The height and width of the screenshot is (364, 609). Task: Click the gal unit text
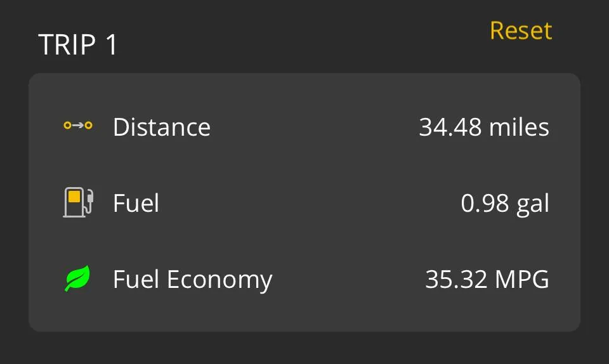pos(532,204)
